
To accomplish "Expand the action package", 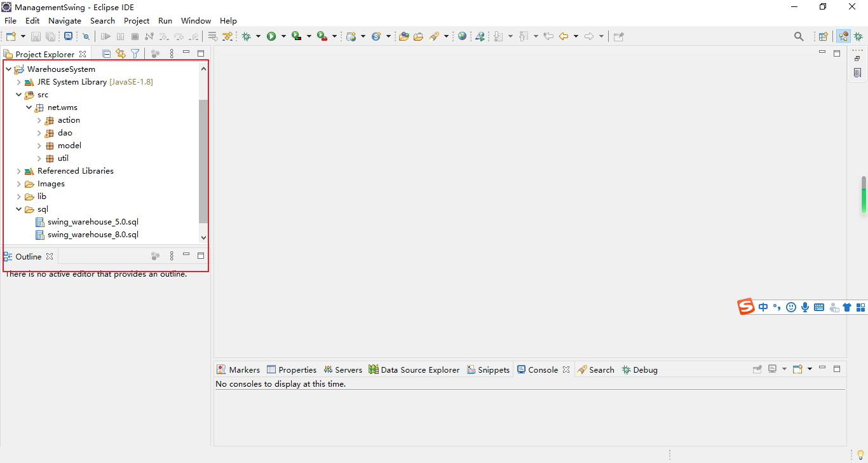I will (39, 120).
